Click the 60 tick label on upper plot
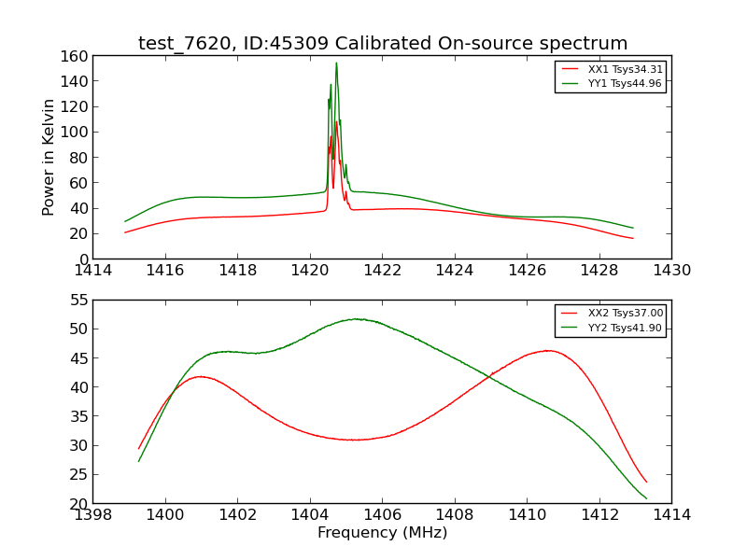 78,183
